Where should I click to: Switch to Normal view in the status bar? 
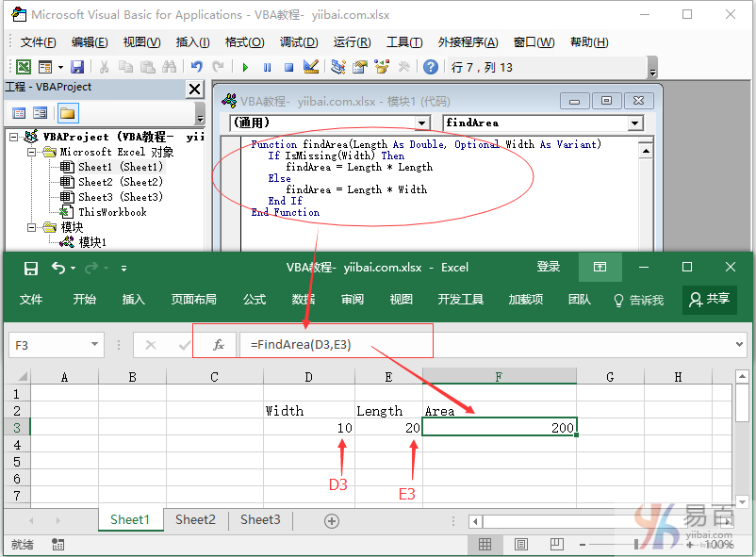[x=485, y=545]
